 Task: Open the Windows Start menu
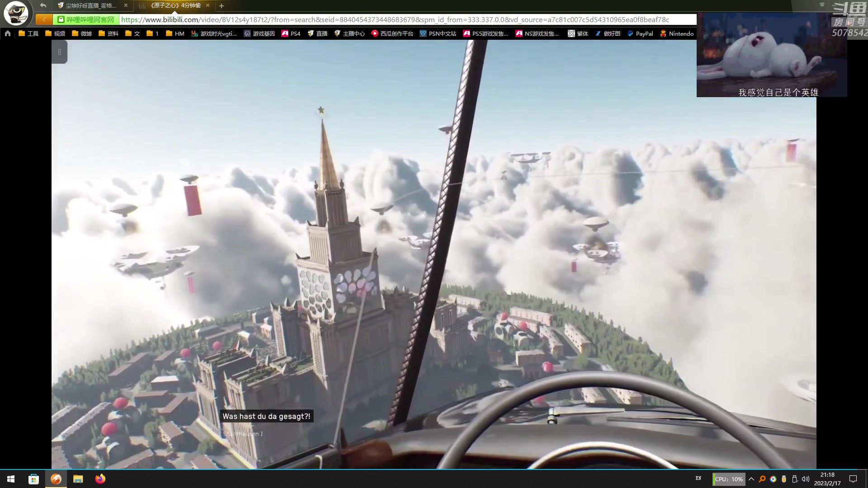pyautogui.click(x=11, y=479)
